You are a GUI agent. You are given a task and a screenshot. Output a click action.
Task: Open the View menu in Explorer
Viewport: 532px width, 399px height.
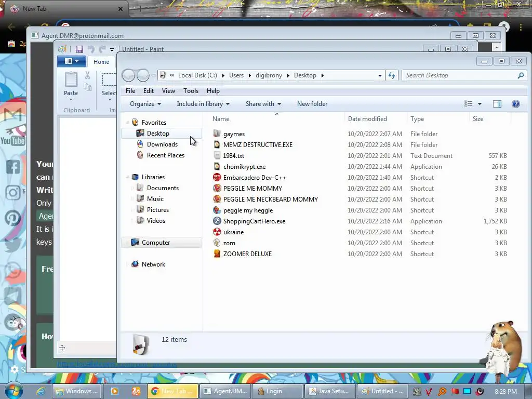pos(168,90)
